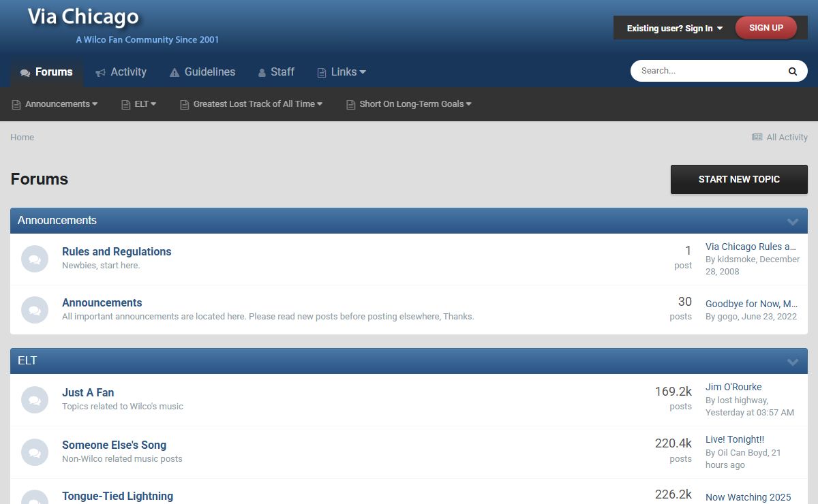Open the Now Watching 2025 topic
Image resolution: width=818 pixels, height=504 pixels.
click(x=748, y=497)
